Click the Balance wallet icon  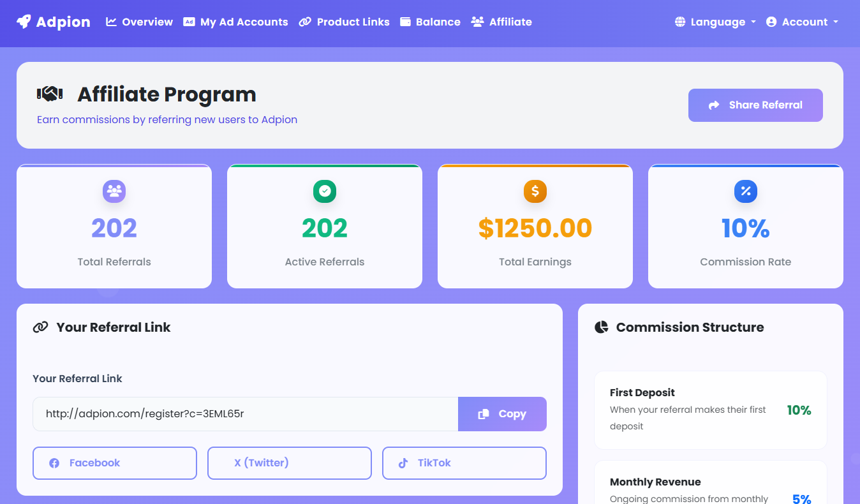point(405,22)
